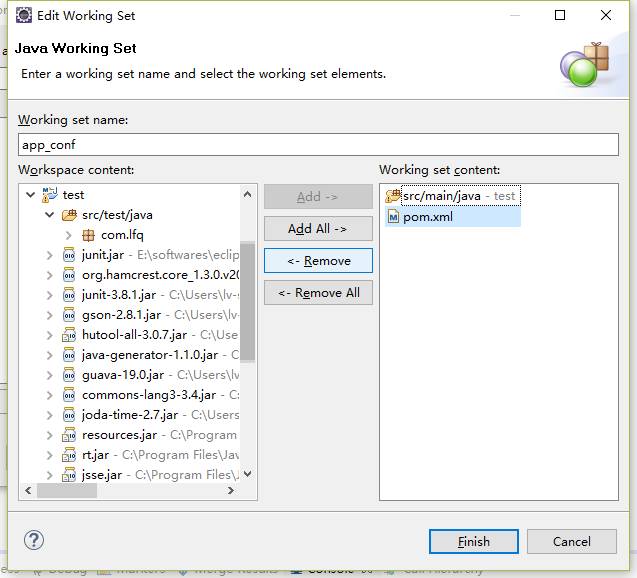Focus the Working set name field
637x578 pixels.
pos(318,145)
